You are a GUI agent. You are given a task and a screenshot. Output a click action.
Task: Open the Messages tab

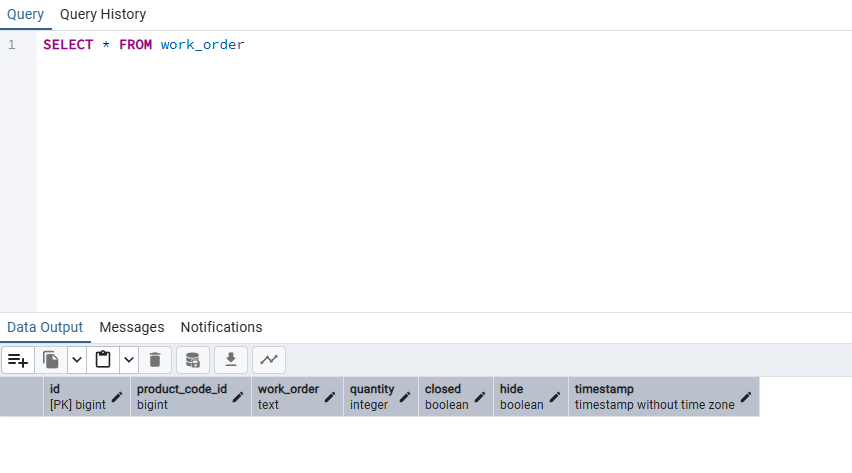pyautogui.click(x=131, y=327)
